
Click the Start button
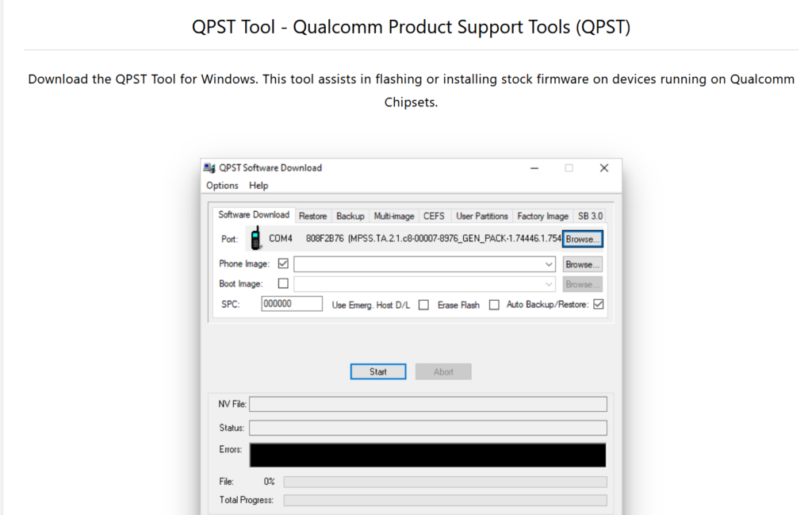378,371
